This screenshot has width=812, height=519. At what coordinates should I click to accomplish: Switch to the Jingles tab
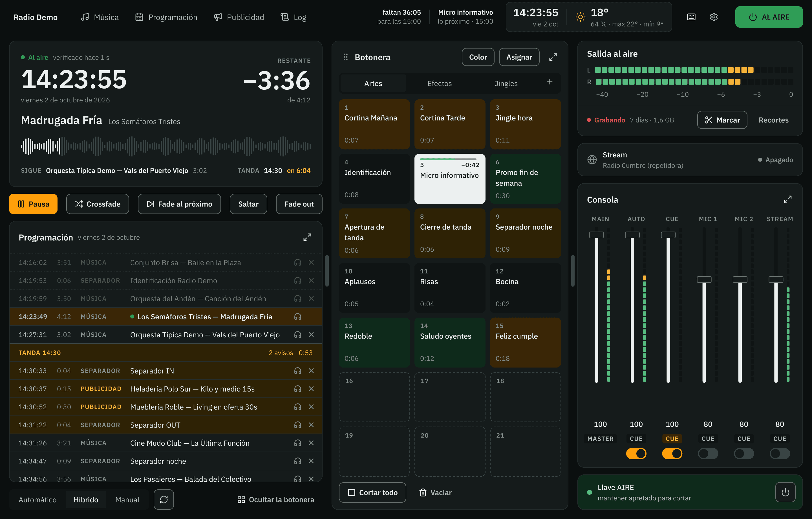[x=506, y=83]
